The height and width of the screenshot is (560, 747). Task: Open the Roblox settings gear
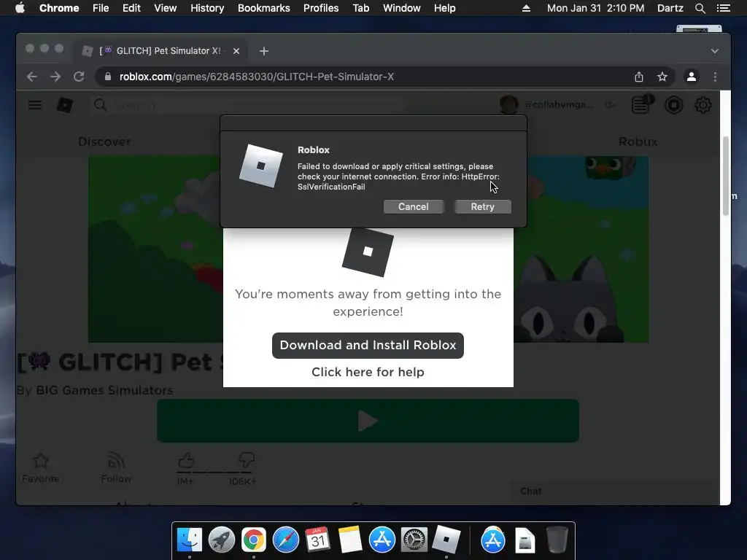(703, 105)
